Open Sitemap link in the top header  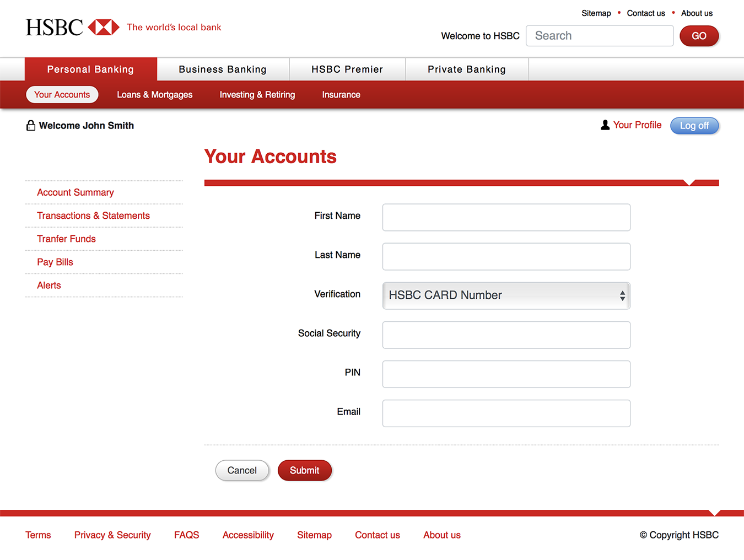coord(596,13)
